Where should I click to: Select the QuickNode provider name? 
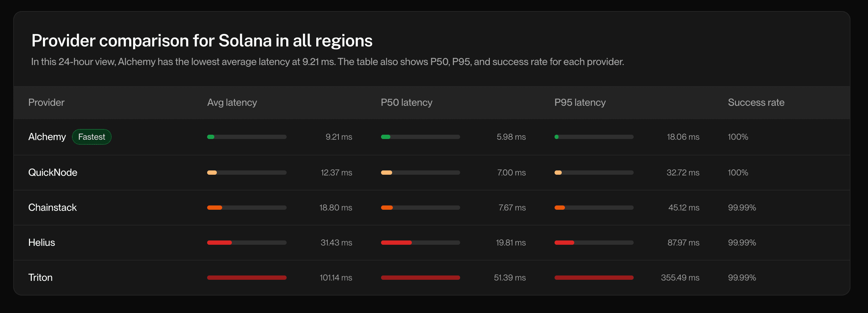pos(53,173)
